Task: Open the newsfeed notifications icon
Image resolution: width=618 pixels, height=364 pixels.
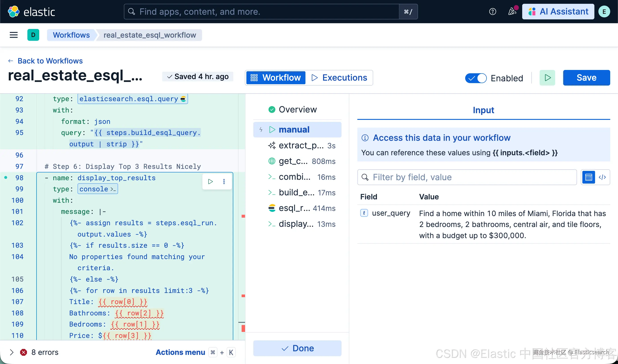Action: [512, 12]
